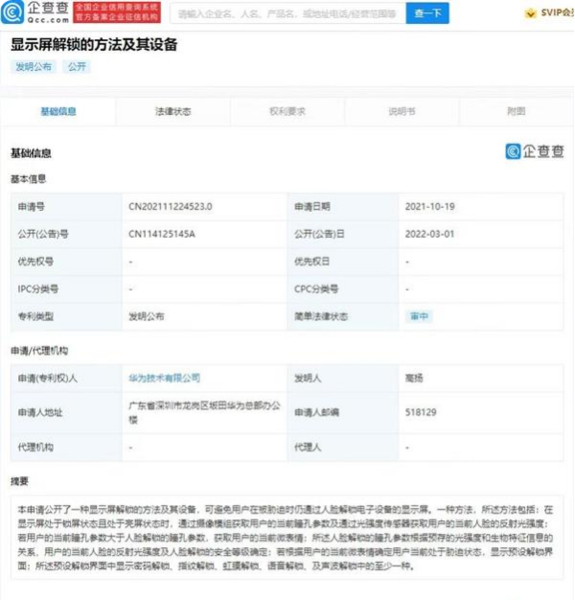
Task: Click the 代理机构 row label
Action: (36, 447)
